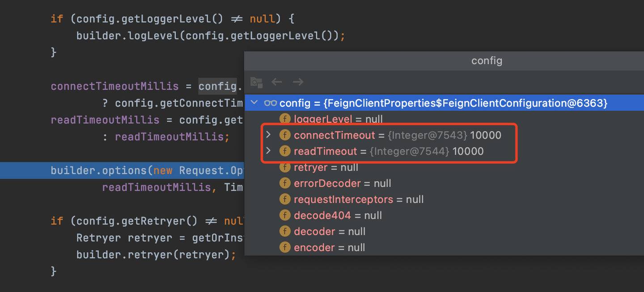Click the field icon next to retryer
The width and height of the screenshot is (644, 292).
pos(285,167)
